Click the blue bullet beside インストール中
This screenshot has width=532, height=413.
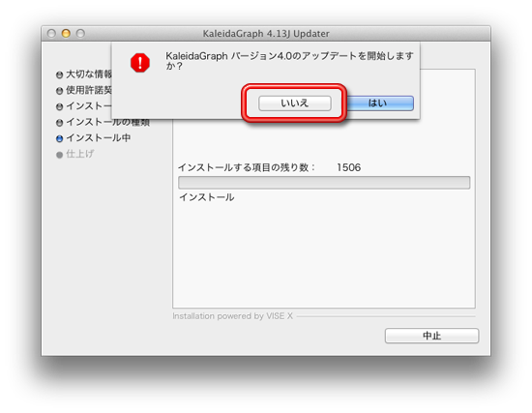pos(59,138)
